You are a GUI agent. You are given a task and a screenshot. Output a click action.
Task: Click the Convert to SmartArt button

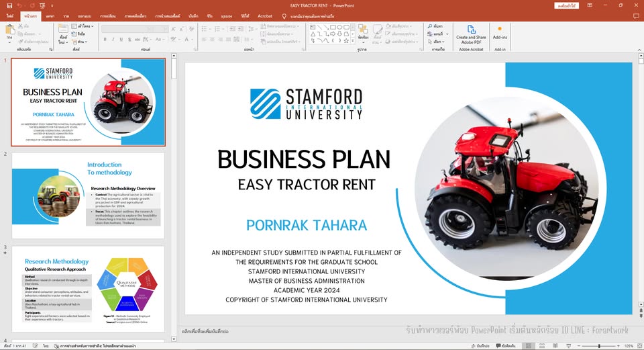(280, 42)
